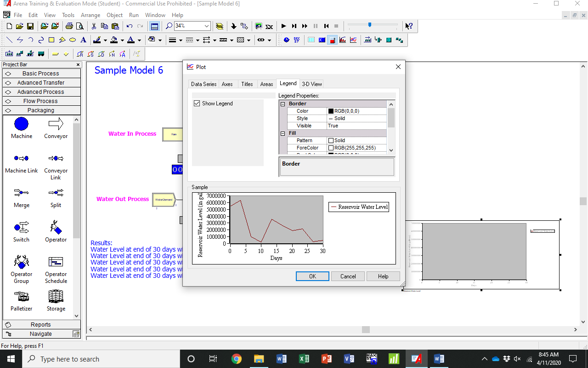Click the Resource animation icon
Viewport: 588px width, 368px height.
click(x=378, y=40)
